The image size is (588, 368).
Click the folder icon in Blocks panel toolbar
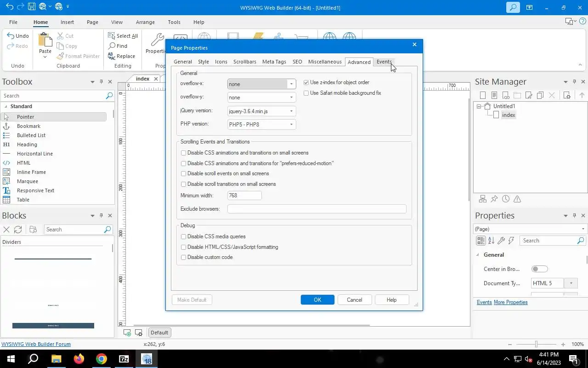point(33,230)
